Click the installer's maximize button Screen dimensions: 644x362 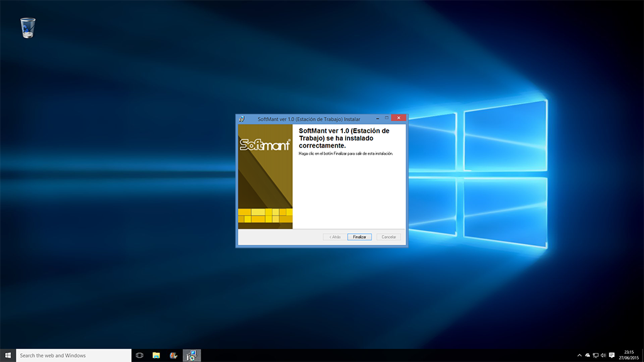coord(386,118)
